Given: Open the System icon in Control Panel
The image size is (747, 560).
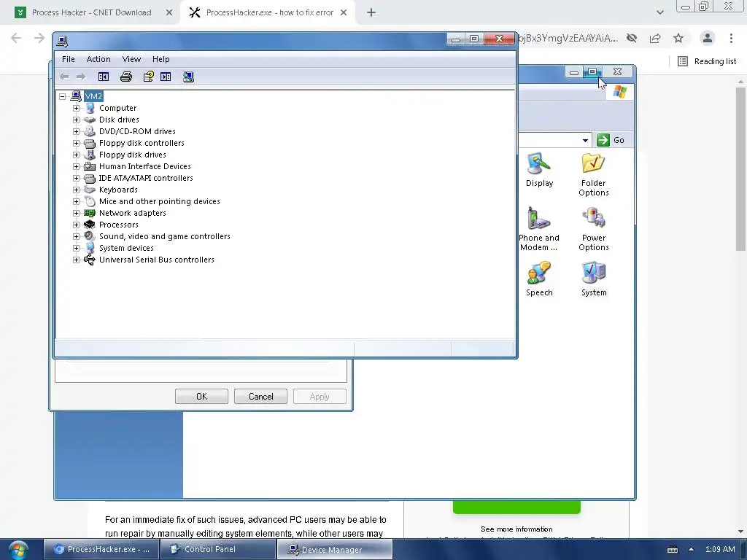Looking at the screenshot, I should coord(593,273).
